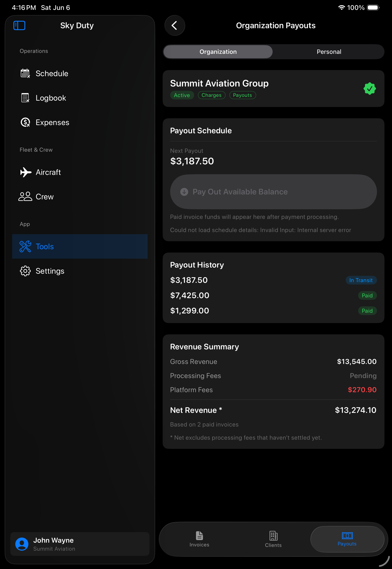Open Schedule in the sidebar
The height and width of the screenshot is (569, 392).
(x=80, y=73)
